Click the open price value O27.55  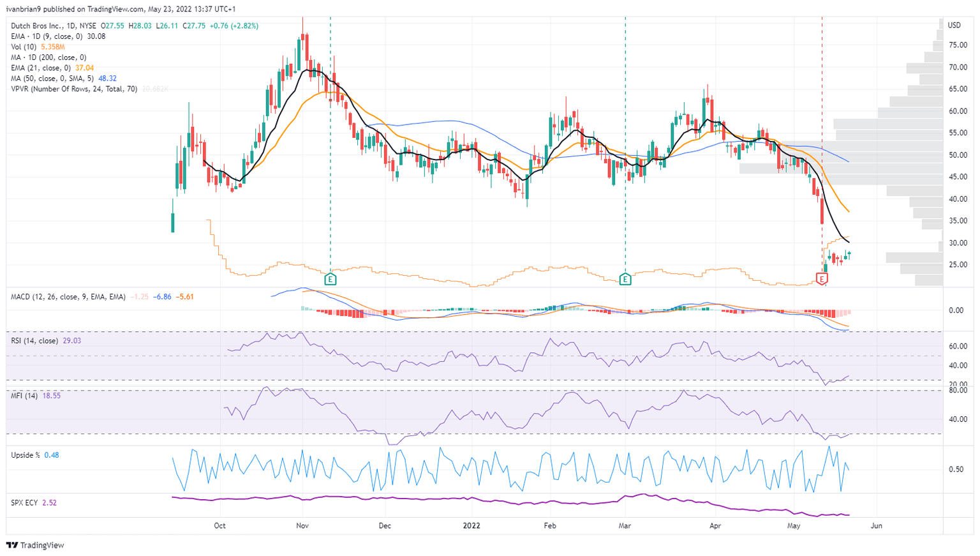[113, 26]
